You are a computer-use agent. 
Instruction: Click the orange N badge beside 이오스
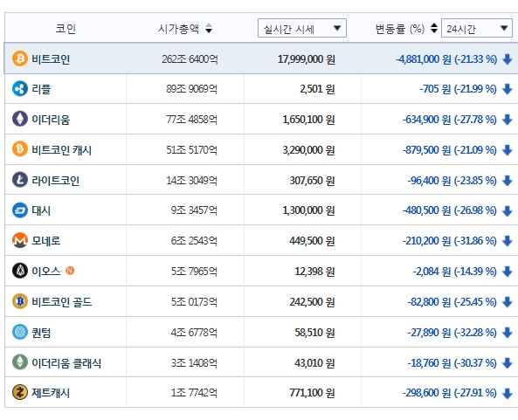click(70, 271)
